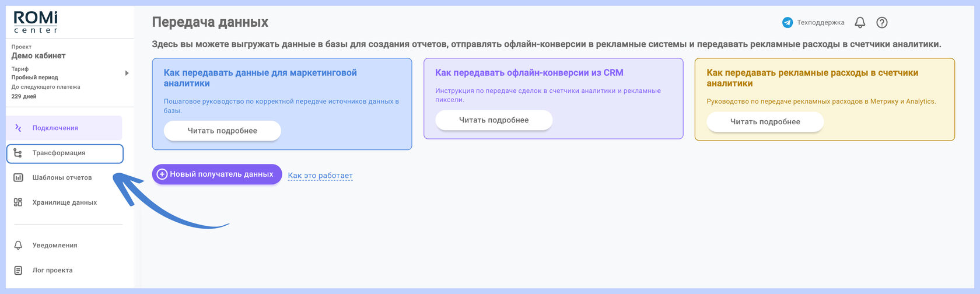This screenshot has width=980, height=294.
Task: Click the Подключения sidebar icon
Action: coord(18,128)
